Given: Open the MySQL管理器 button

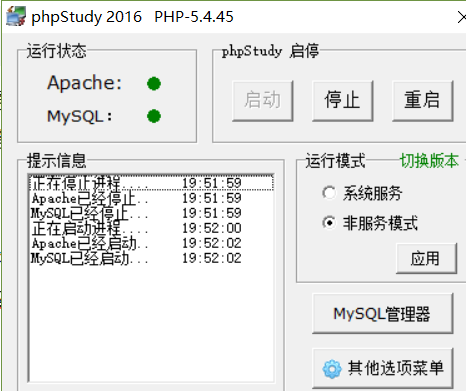Looking at the screenshot, I should [x=383, y=313].
